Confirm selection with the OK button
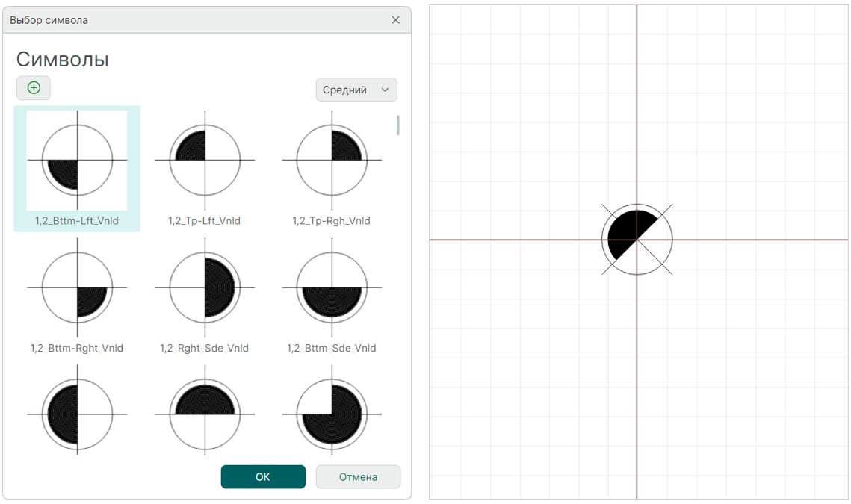The width and height of the screenshot is (851, 504). click(x=263, y=477)
